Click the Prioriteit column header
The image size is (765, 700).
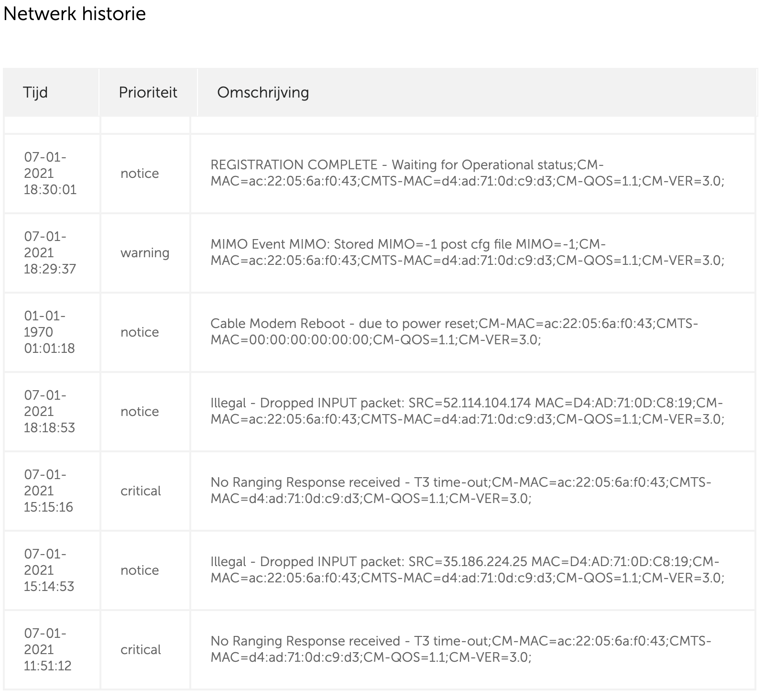(148, 92)
